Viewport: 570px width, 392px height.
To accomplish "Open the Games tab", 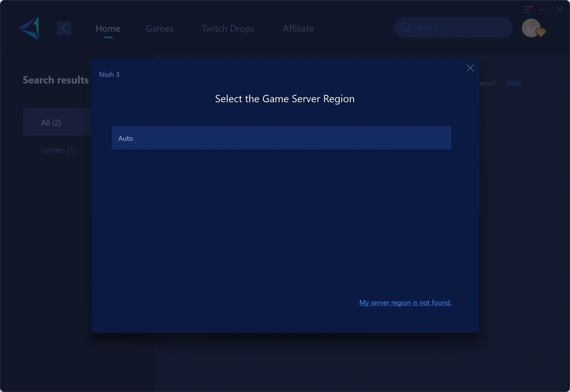I will tap(159, 28).
